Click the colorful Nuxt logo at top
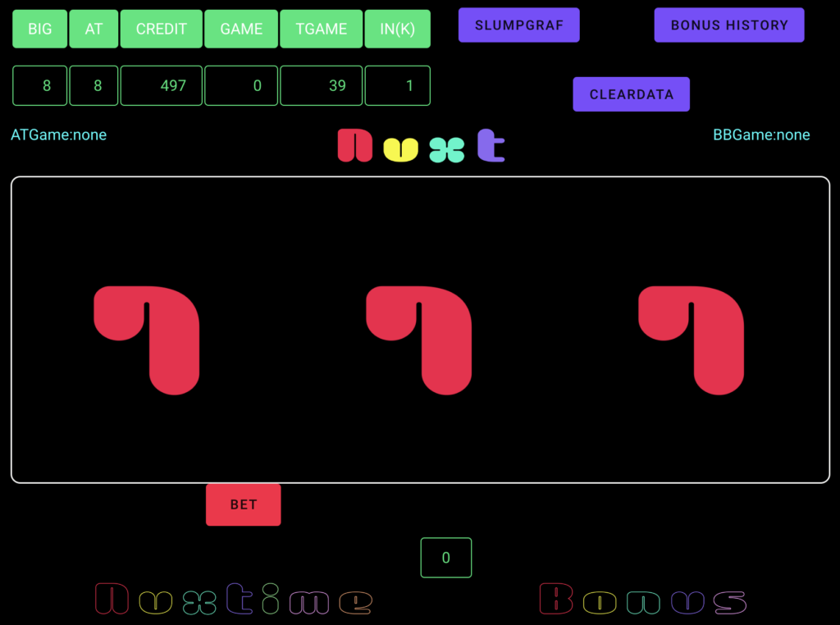Image resolution: width=840 pixels, height=625 pixels. point(421,146)
